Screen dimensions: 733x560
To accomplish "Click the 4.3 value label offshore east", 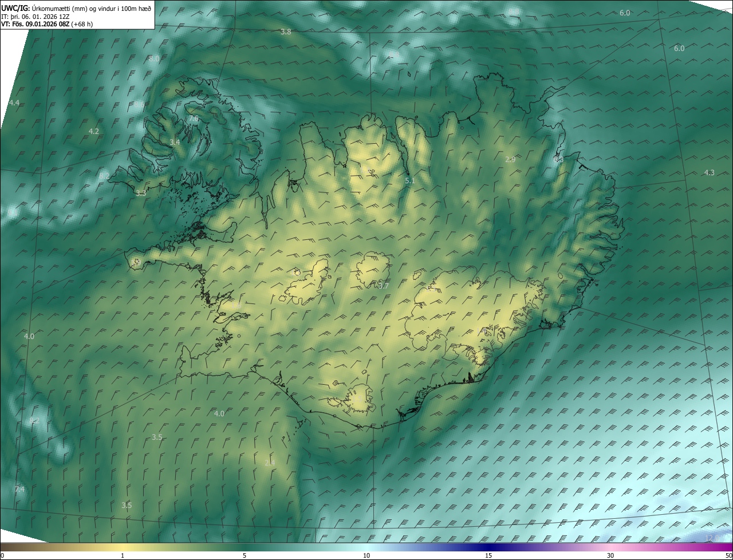I will pos(709,173).
